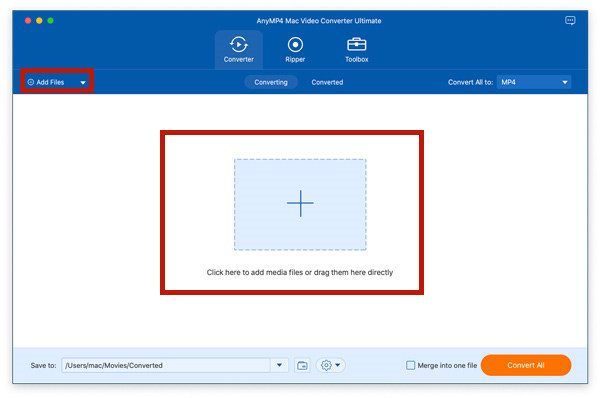Open the Converter tab
The image size is (600, 398).
[x=238, y=50]
